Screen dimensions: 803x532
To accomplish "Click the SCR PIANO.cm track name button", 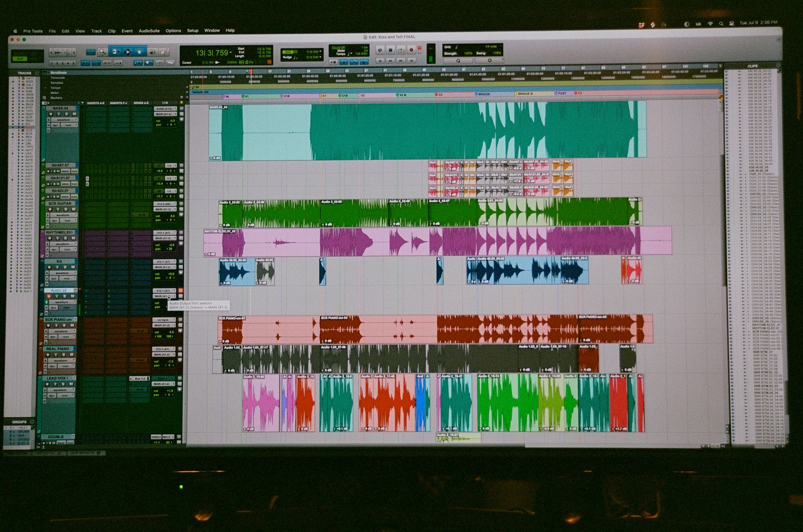I will [x=59, y=319].
